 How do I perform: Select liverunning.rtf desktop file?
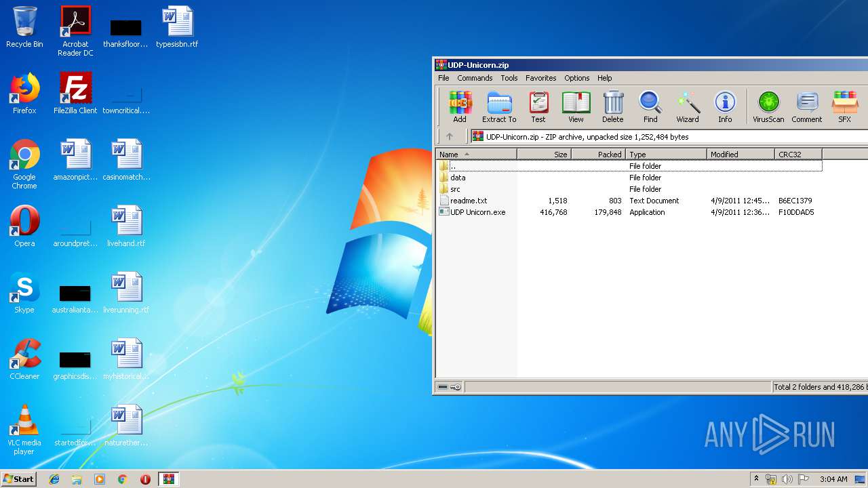tap(126, 293)
